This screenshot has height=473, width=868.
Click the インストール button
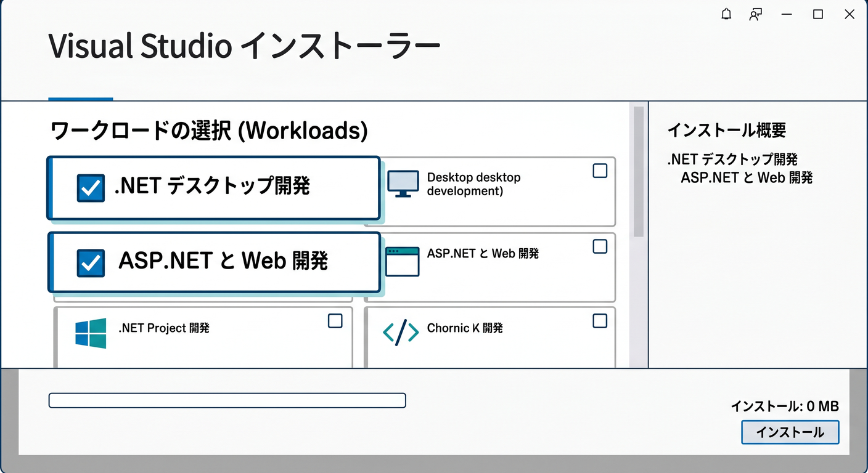tap(790, 432)
